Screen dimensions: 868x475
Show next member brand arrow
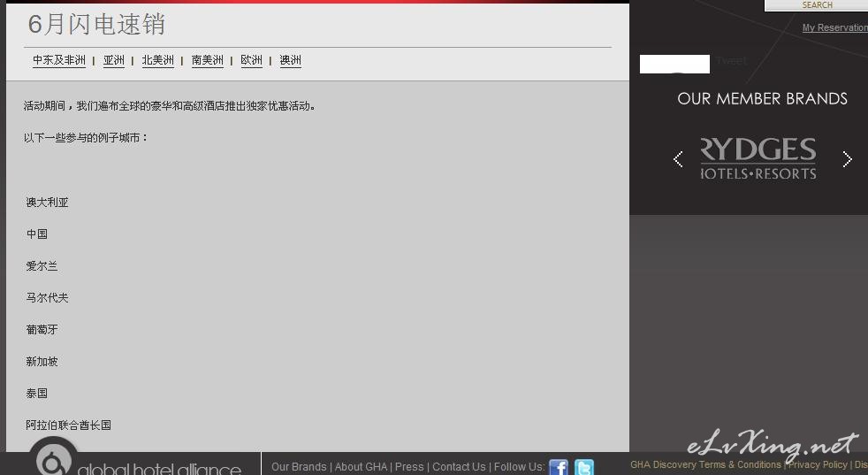[x=847, y=159]
